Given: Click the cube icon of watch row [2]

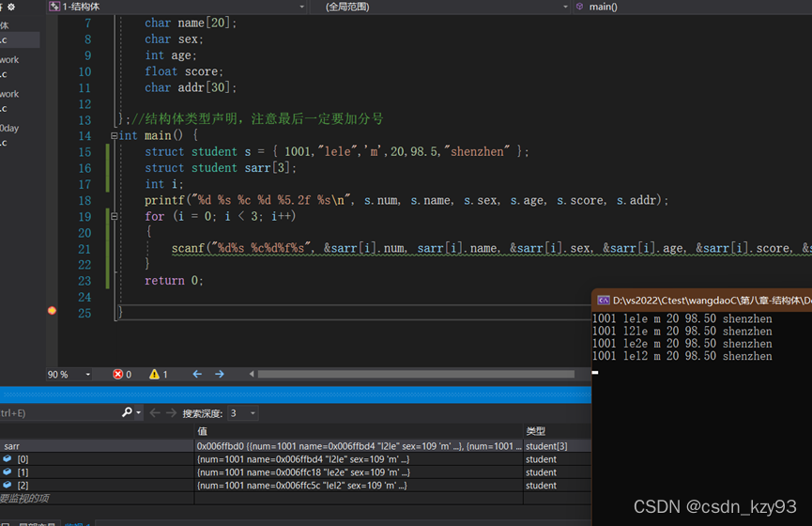Looking at the screenshot, I should click(x=8, y=485).
